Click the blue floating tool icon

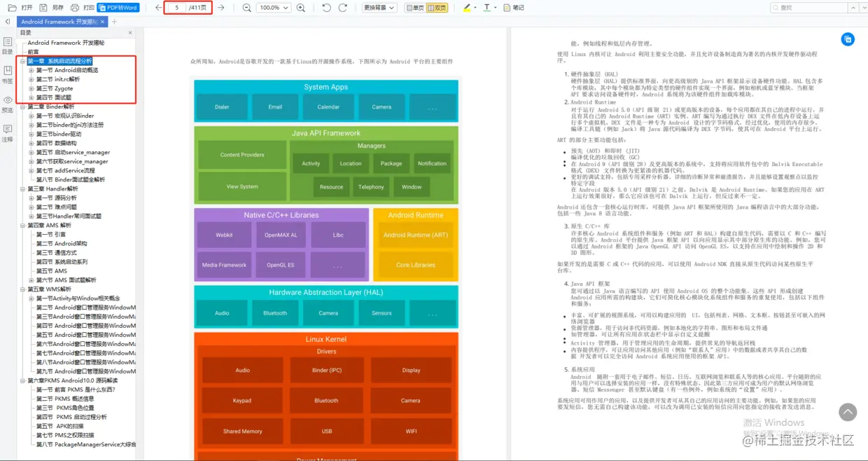pos(847,39)
